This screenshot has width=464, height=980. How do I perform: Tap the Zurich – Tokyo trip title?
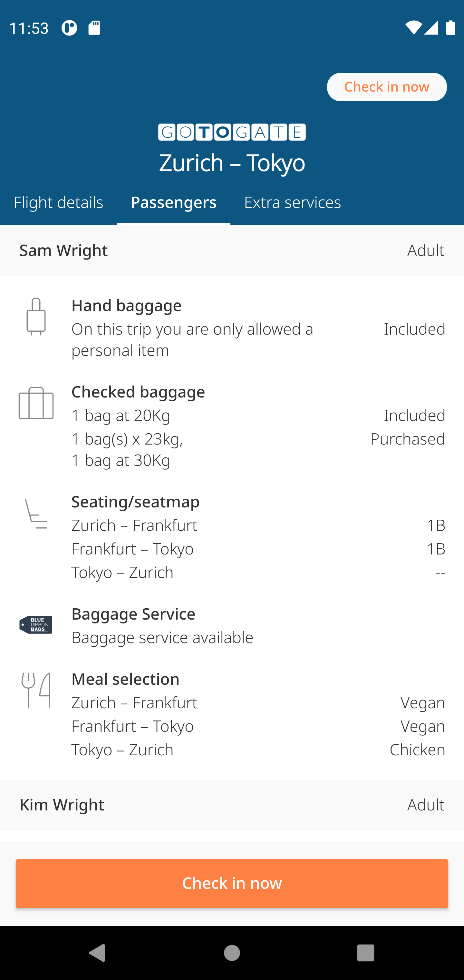click(232, 163)
